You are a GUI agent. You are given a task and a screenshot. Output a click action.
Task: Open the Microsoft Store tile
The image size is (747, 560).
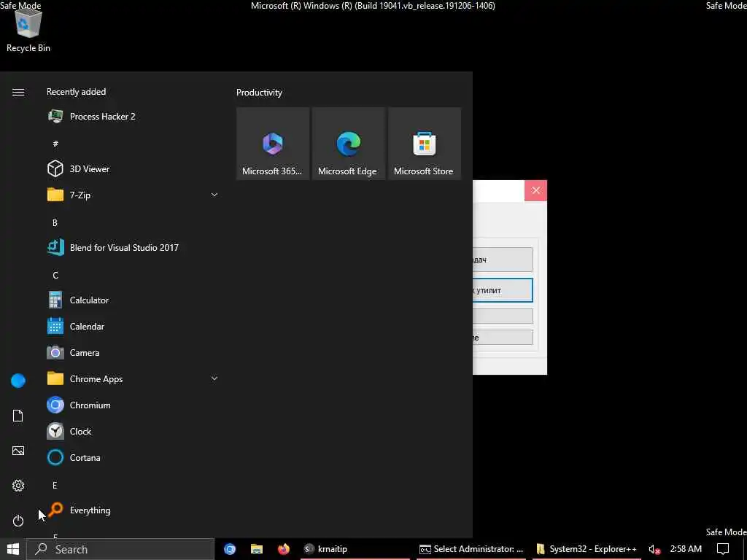425,144
